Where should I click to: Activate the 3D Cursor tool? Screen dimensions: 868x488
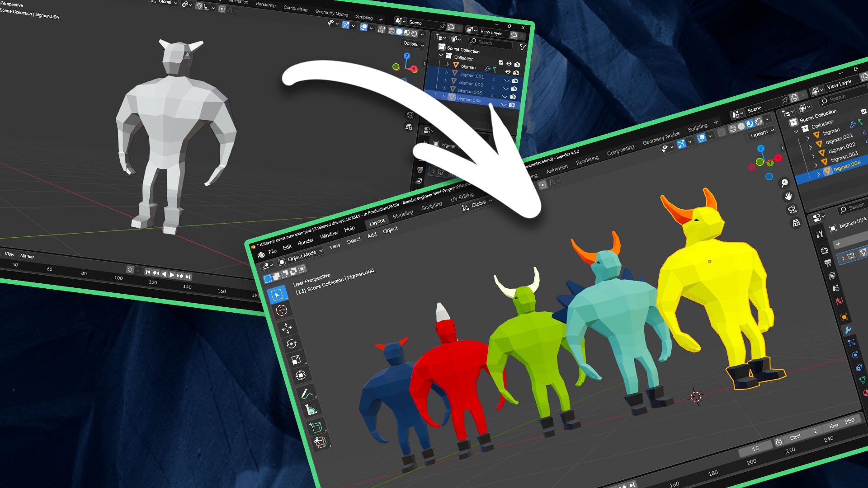coord(281,310)
